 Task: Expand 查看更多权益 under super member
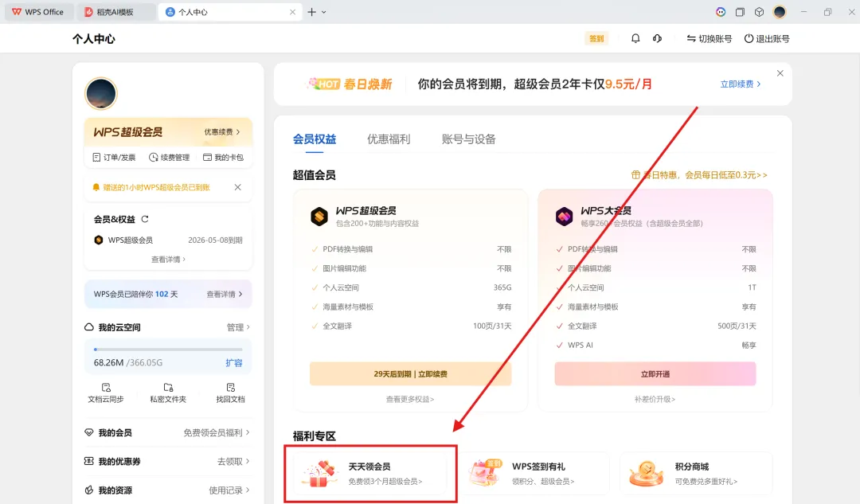point(410,399)
